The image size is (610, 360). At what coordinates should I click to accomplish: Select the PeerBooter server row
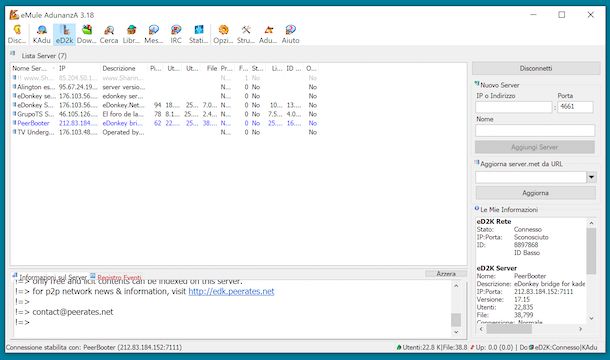point(165,123)
